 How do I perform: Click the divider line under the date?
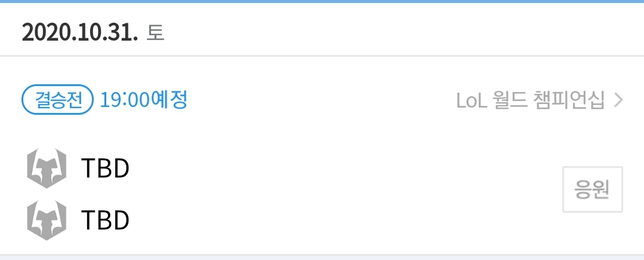click(322, 56)
